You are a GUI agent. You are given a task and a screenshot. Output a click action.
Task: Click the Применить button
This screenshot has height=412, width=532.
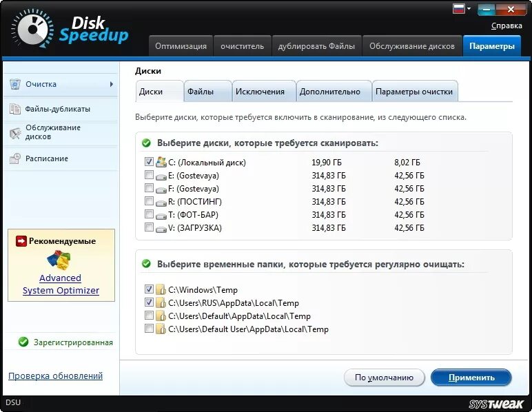(471, 378)
